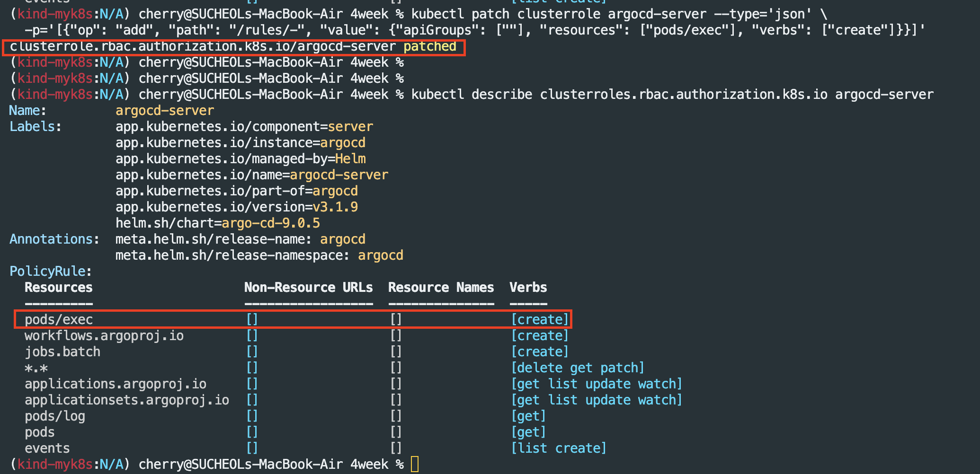Click the 'Resource Names' column header

(441, 288)
